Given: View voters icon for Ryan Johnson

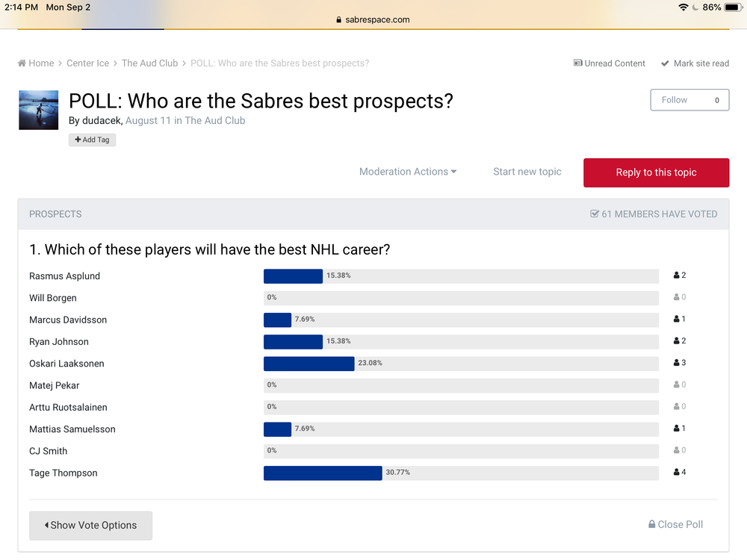Looking at the screenshot, I should [x=677, y=340].
